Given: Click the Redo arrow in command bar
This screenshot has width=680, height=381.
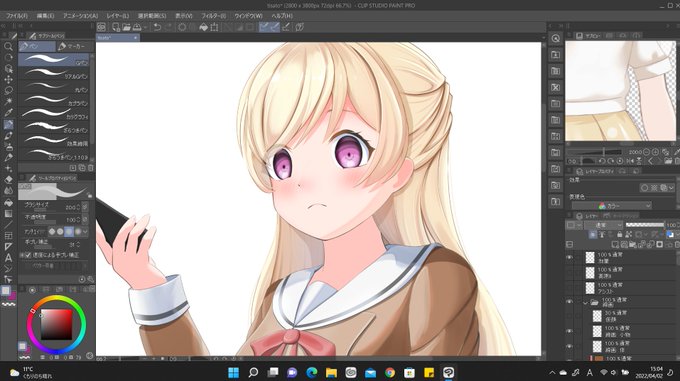Looking at the screenshot, I should coord(168,27).
